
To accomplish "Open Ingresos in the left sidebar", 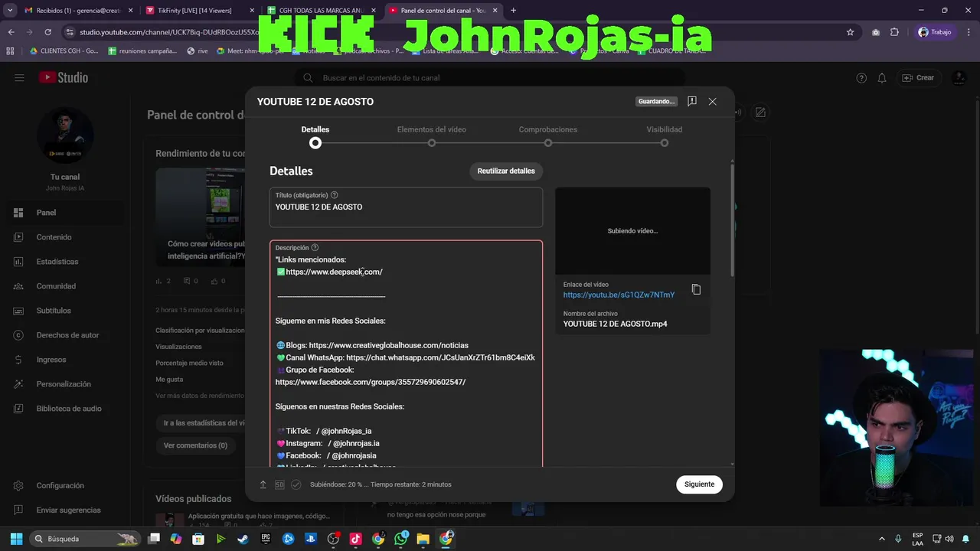I will 65,360.
